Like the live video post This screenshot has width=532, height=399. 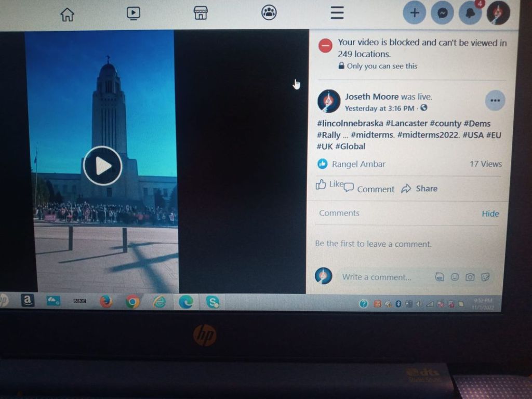pos(329,184)
